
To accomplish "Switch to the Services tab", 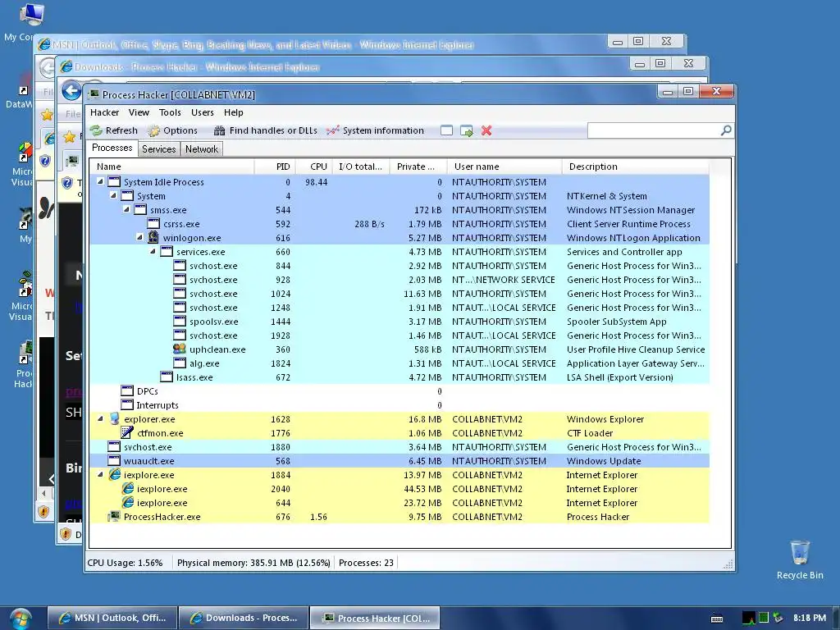I will tap(158, 149).
